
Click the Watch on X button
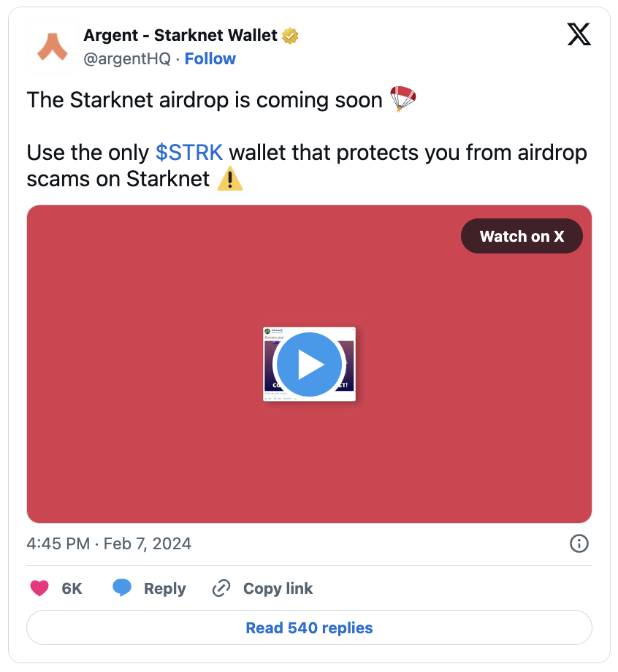click(522, 236)
